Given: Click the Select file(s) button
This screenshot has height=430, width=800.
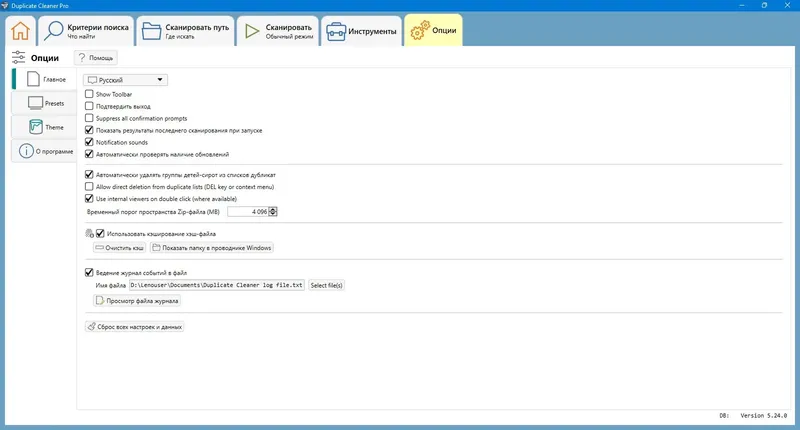Looking at the screenshot, I should 326,285.
